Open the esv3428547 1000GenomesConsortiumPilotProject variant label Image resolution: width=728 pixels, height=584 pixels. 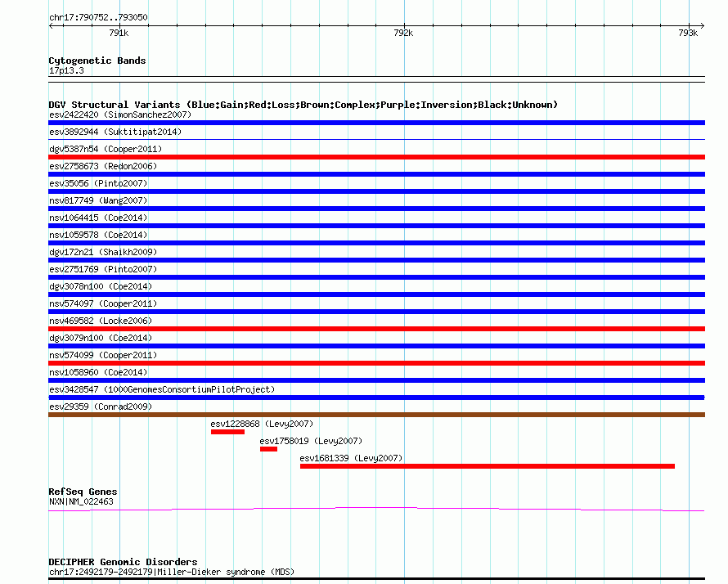click(162, 389)
